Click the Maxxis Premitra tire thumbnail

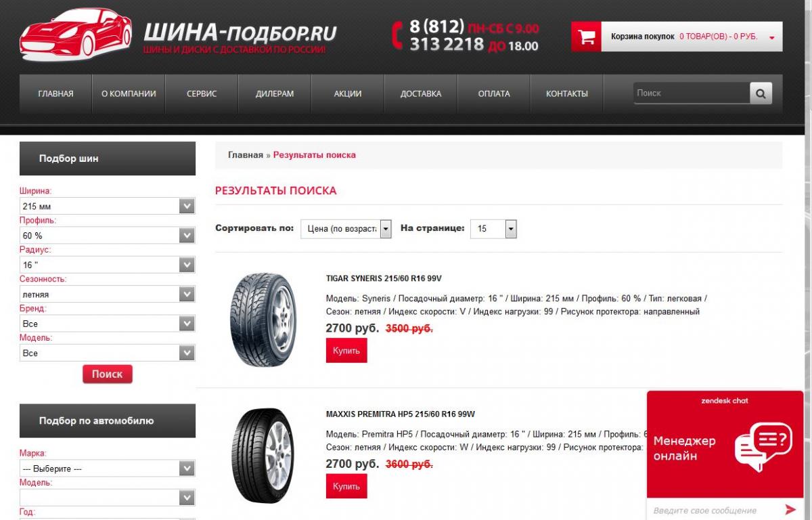pos(262,455)
